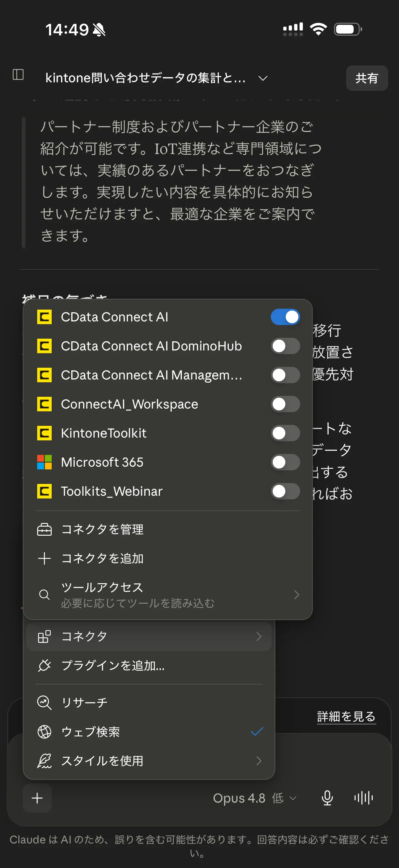Open ツールアクセス settings row
This screenshot has width=399, height=868.
[x=167, y=594]
